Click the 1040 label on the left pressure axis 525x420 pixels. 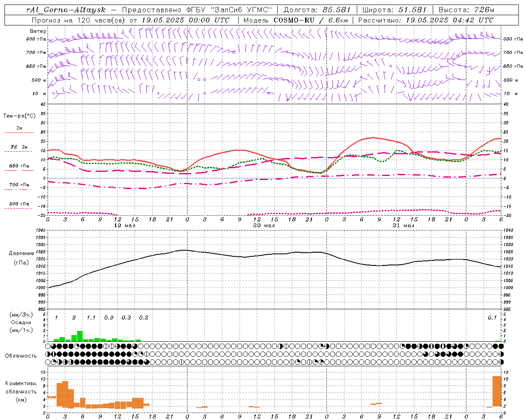40,231
